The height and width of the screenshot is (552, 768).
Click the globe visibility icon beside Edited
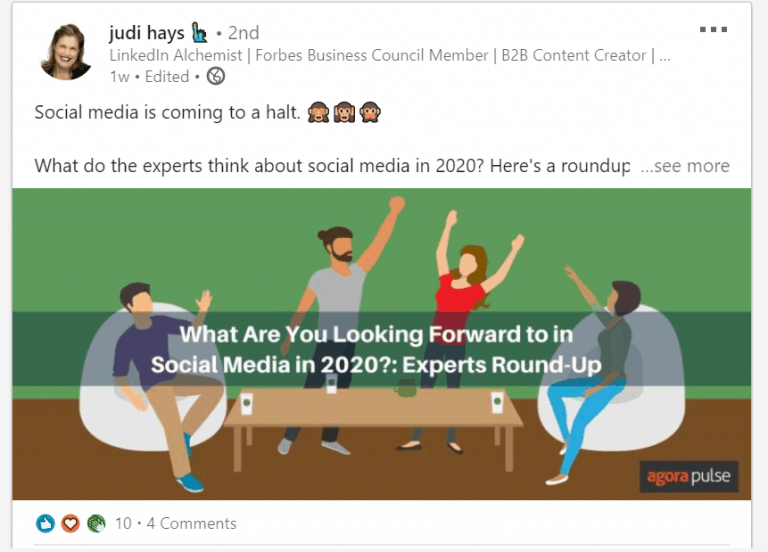click(215, 76)
